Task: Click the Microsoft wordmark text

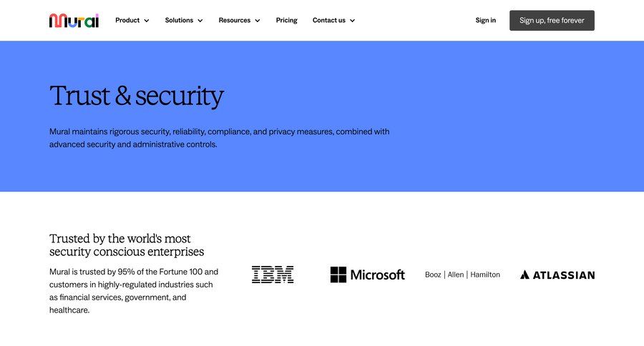Action: click(378, 275)
